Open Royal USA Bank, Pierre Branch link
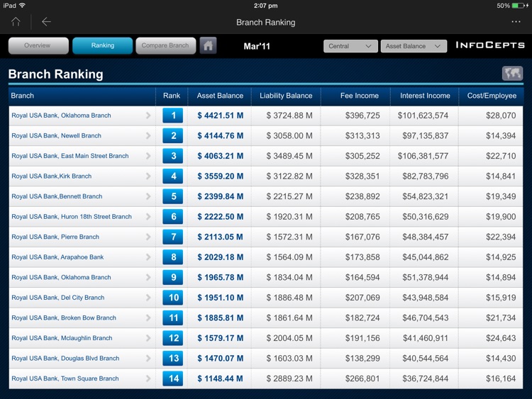 coord(55,237)
